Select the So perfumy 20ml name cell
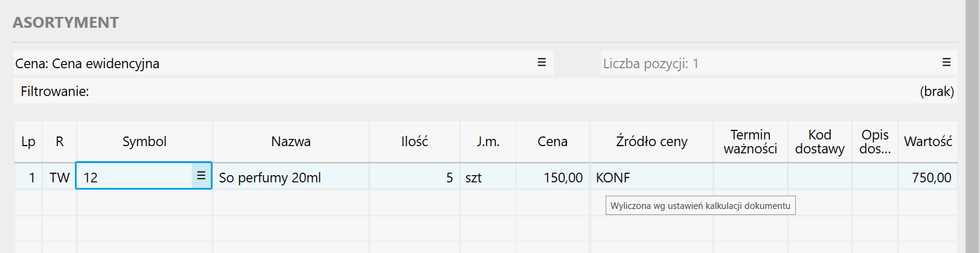This screenshot has width=980, height=253. tap(290, 178)
